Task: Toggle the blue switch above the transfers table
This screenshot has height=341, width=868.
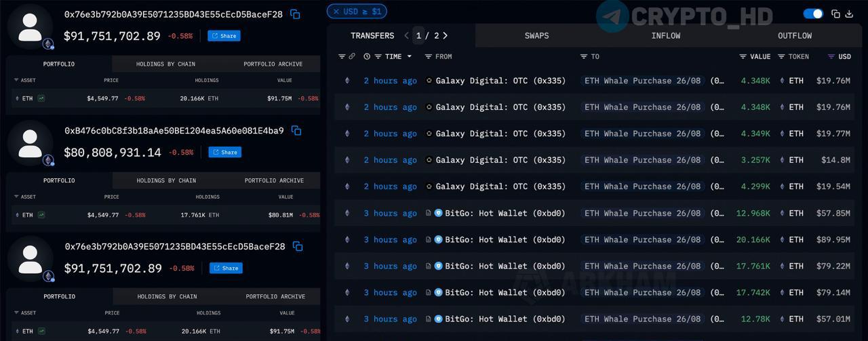Action: click(x=813, y=14)
